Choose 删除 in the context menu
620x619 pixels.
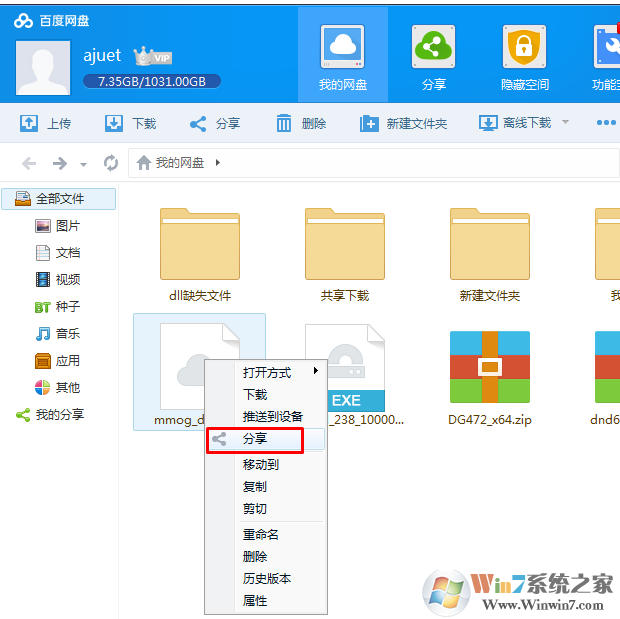click(x=266, y=557)
